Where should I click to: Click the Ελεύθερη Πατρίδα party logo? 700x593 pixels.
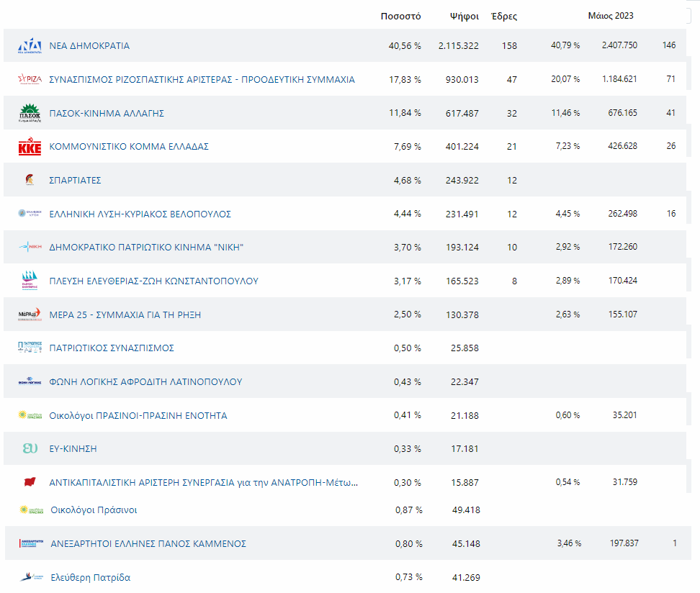click(x=31, y=577)
